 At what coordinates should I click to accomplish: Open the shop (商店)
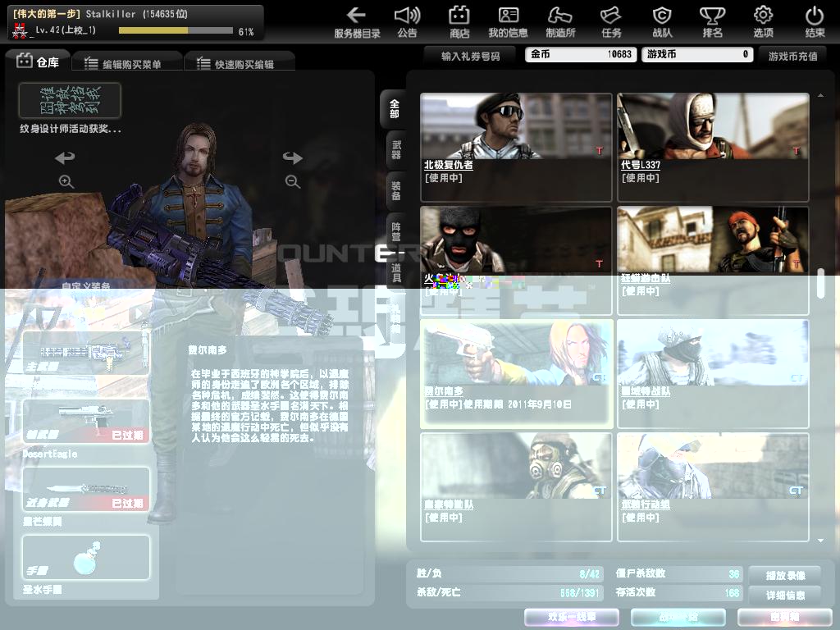click(459, 22)
